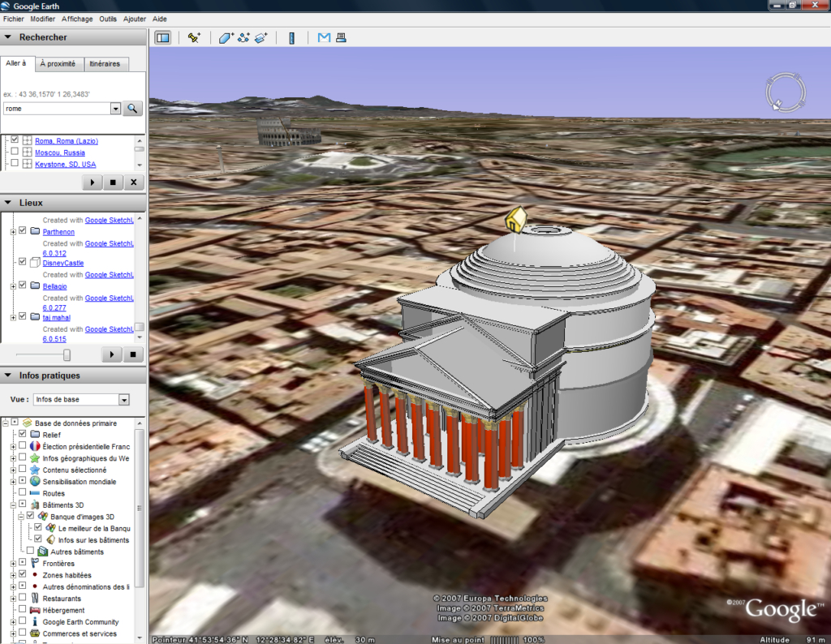Play the Lieux tour

111,354
